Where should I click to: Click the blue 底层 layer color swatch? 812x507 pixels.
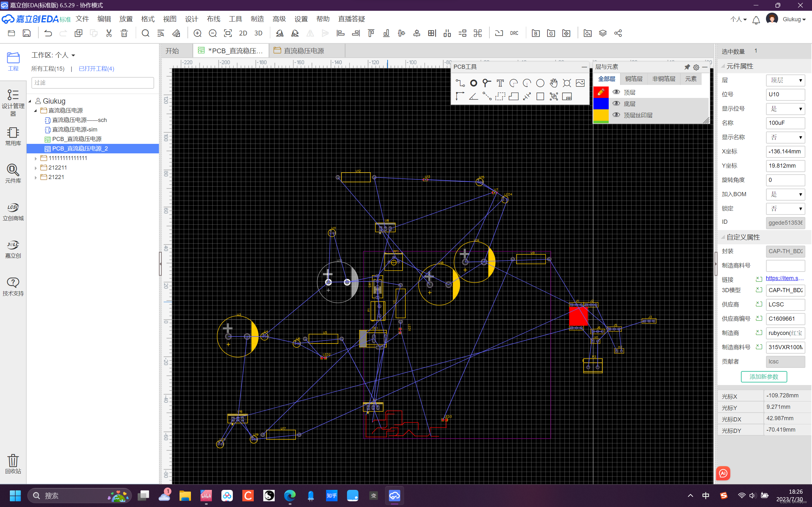(x=601, y=104)
